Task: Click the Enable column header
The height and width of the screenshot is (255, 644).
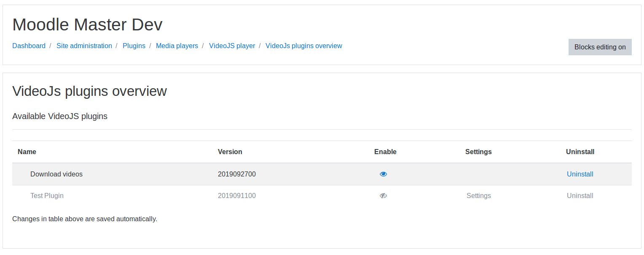Action: [x=385, y=152]
